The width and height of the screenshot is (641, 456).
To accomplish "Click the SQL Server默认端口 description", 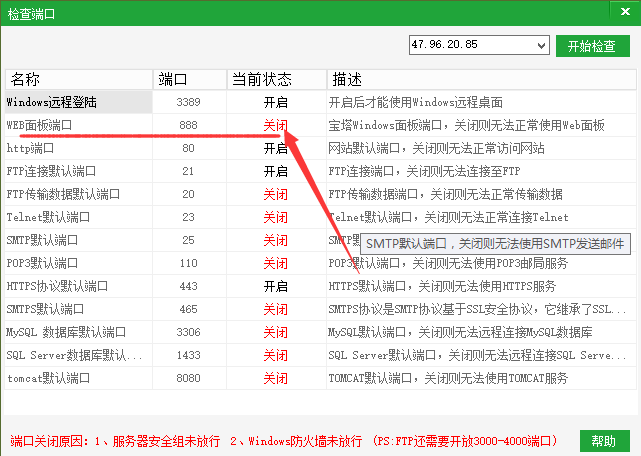I will tap(477, 355).
